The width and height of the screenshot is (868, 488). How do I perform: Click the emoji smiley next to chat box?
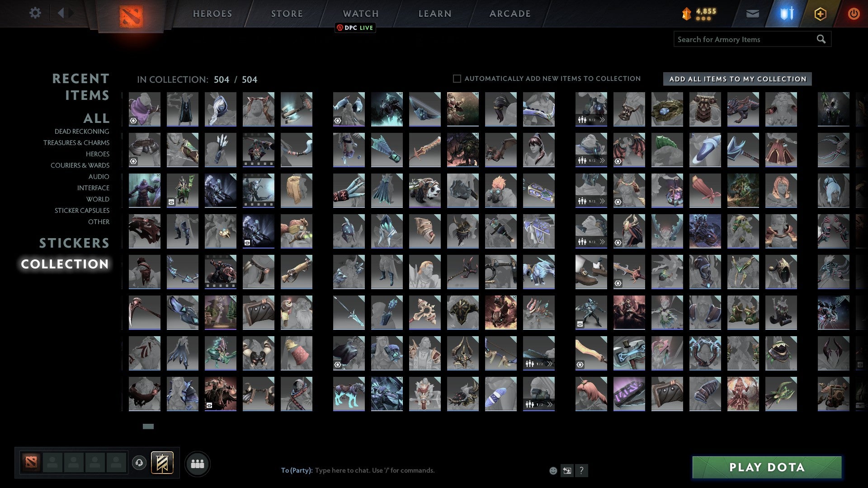(552, 470)
